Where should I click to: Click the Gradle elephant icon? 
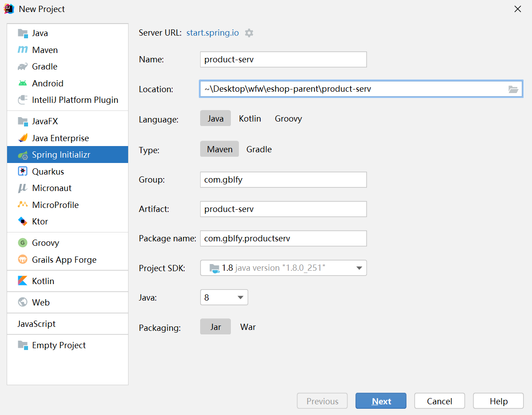(x=23, y=66)
